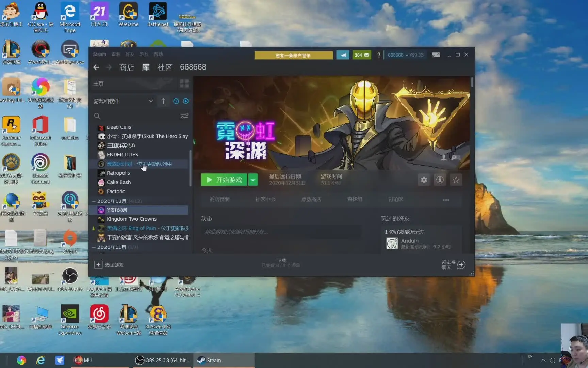Click the sort ascending arrow in library
588x368 pixels.
tap(164, 101)
